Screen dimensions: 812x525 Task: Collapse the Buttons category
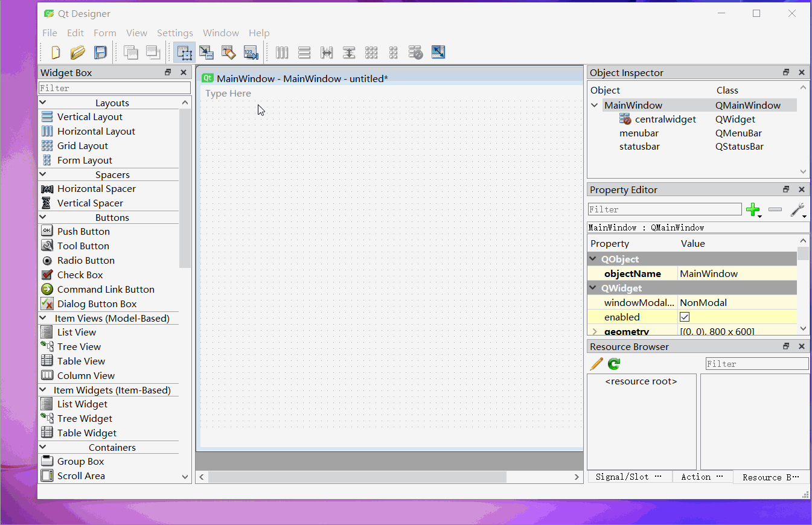click(x=43, y=217)
